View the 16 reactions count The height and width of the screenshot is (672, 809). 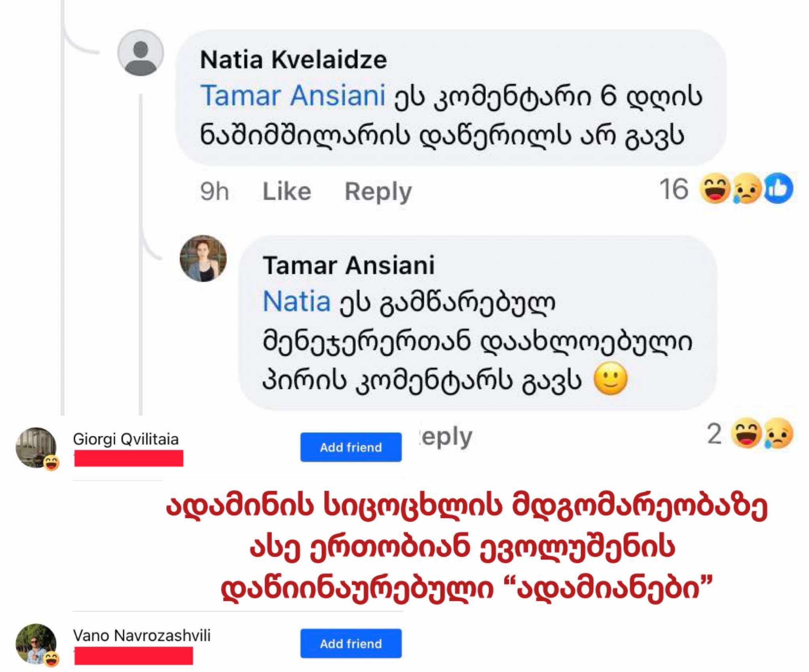674,190
